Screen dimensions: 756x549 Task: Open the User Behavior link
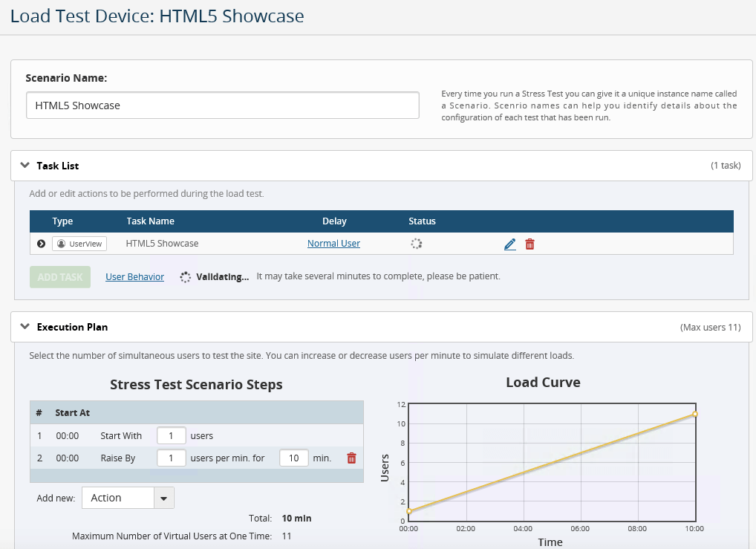134,277
